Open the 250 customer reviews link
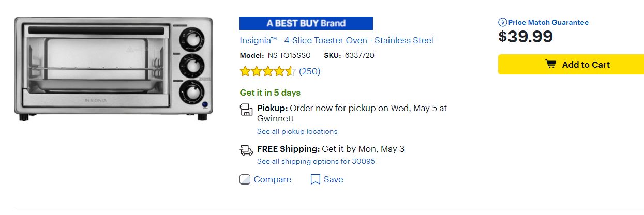The image size is (644, 215). coord(310,72)
